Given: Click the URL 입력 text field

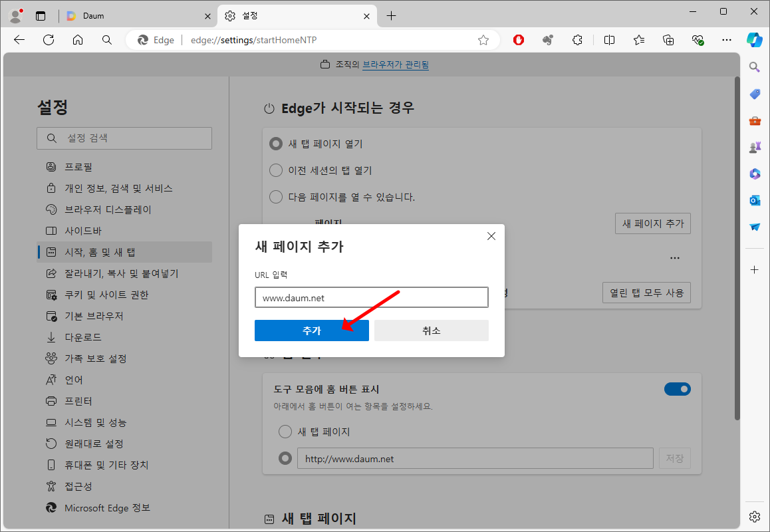Looking at the screenshot, I should tap(372, 298).
